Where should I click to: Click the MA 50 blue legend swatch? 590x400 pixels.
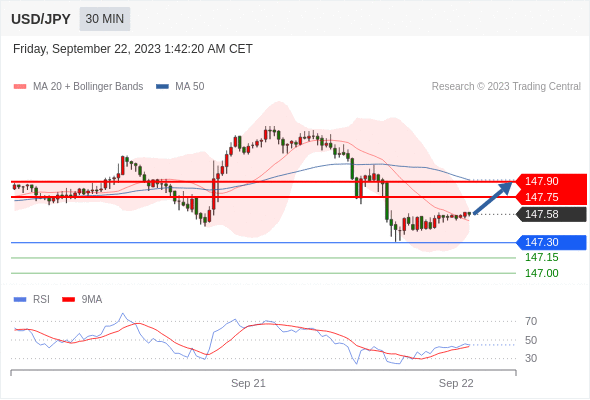click(163, 87)
